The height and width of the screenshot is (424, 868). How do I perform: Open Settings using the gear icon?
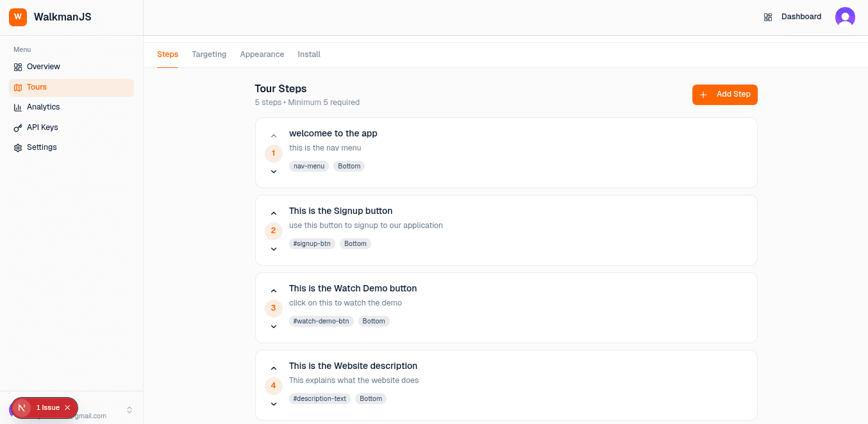(x=18, y=147)
